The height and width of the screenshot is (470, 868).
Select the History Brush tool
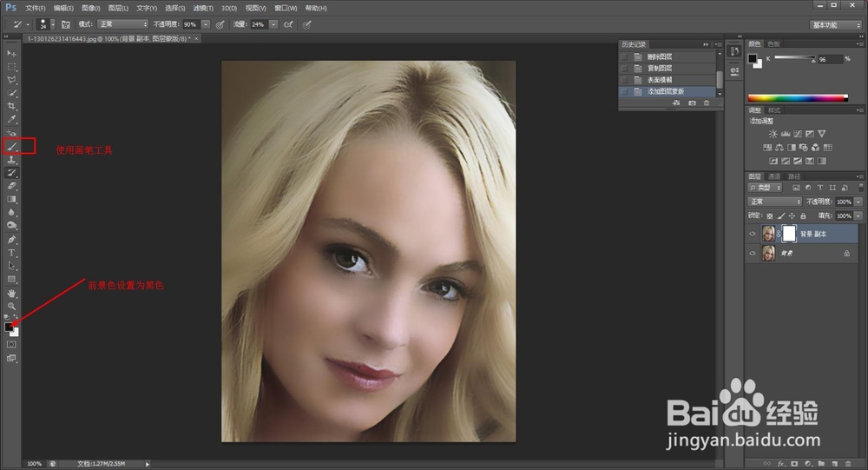pos(11,173)
